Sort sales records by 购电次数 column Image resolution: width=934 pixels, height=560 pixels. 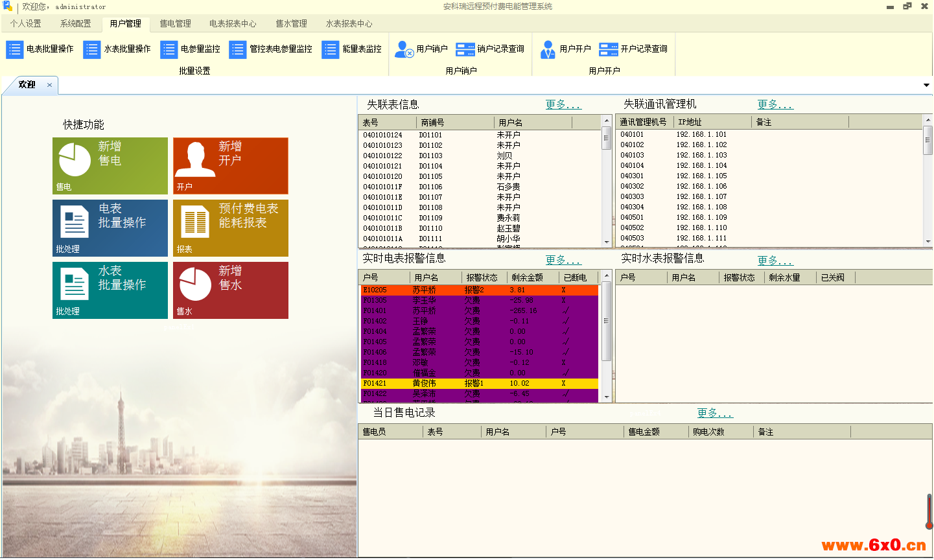(721, 432)
